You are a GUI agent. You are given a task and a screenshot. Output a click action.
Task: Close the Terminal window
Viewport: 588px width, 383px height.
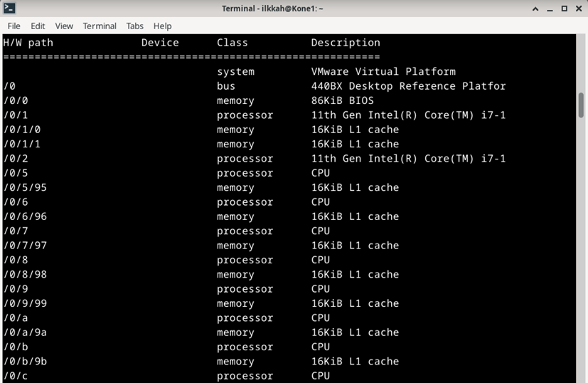click(x=579, y=9)
